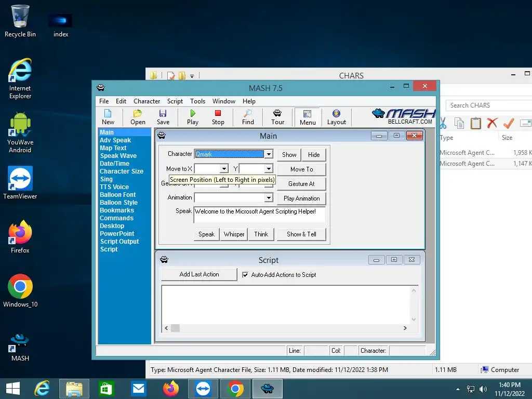
Task: Select the Firefox desktop shortcut
Action: click(20, 236)
